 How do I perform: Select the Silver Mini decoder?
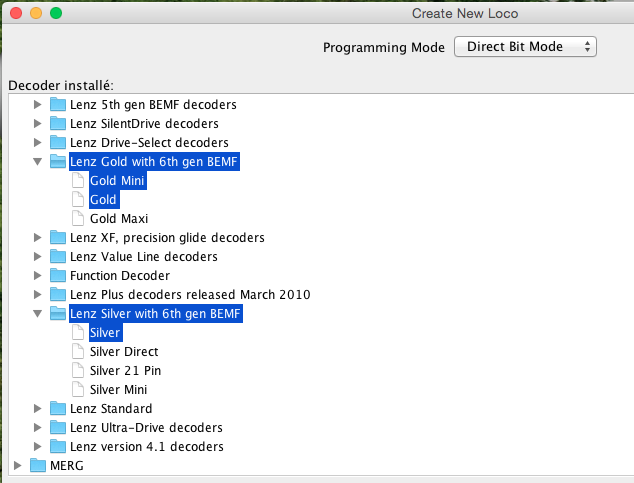[x=118, y=390]
